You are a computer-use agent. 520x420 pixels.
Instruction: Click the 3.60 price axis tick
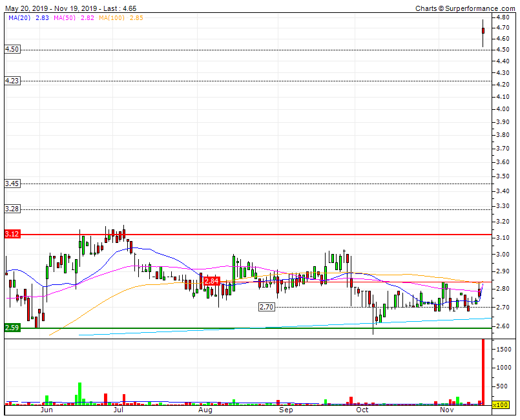point(503,162)
